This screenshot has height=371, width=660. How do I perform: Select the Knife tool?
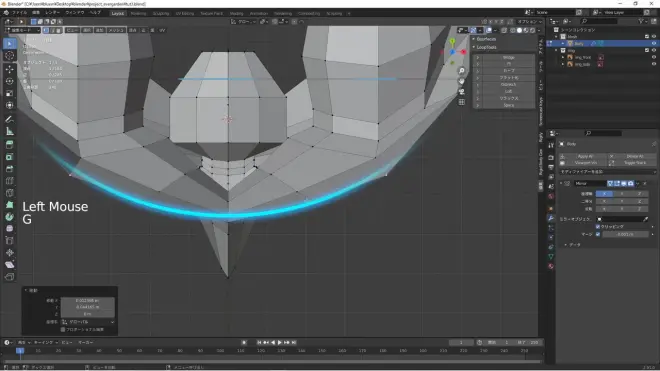coord(10,193)
